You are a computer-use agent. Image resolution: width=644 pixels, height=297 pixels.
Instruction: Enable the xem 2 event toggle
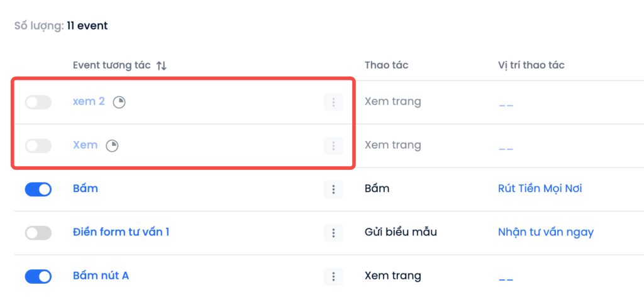coord(38,103)
